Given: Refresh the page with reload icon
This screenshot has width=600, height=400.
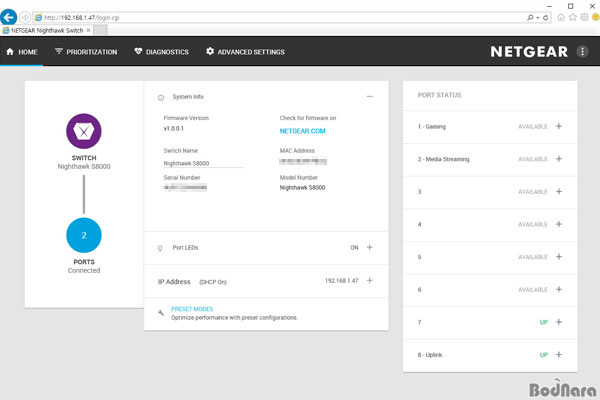Looking at the screenshot, I should click(x=545, y=18).
